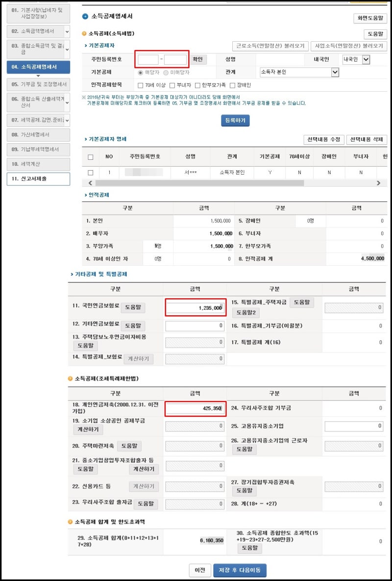Check the 부녀자 checkbox
Viewport: 392px width, 581px height.
pos(172,86)
